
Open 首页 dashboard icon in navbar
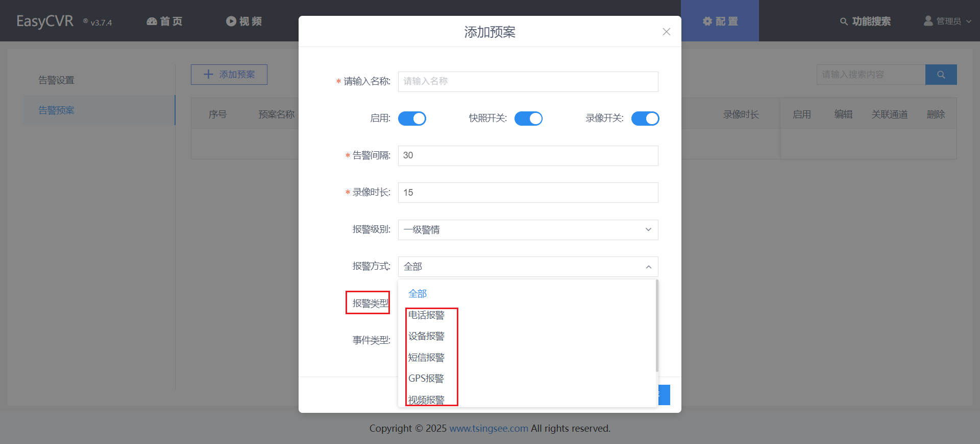[x=152, y=21]
